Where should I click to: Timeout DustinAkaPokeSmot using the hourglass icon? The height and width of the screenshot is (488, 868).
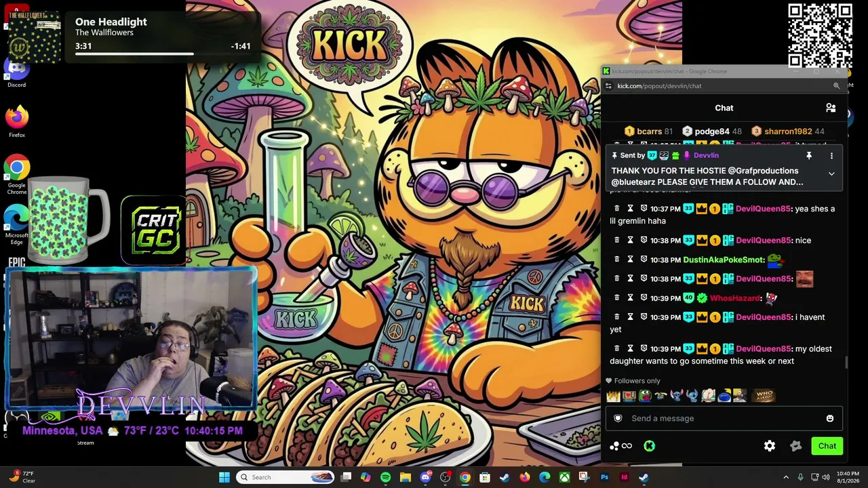pyautogui.click(x=630, y=260)
